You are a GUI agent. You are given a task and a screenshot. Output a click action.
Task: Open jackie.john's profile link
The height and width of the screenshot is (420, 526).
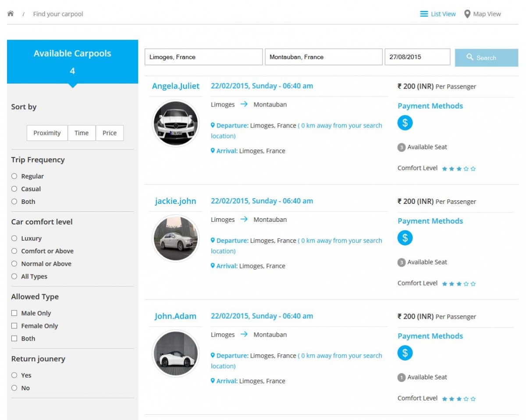(x=175, y=201)
